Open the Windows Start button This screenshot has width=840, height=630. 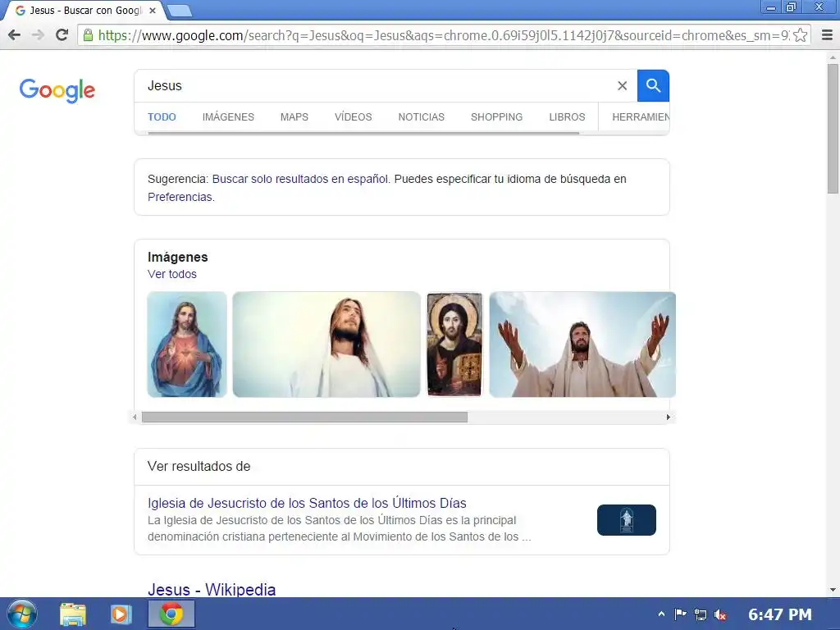tap(22, 614)
